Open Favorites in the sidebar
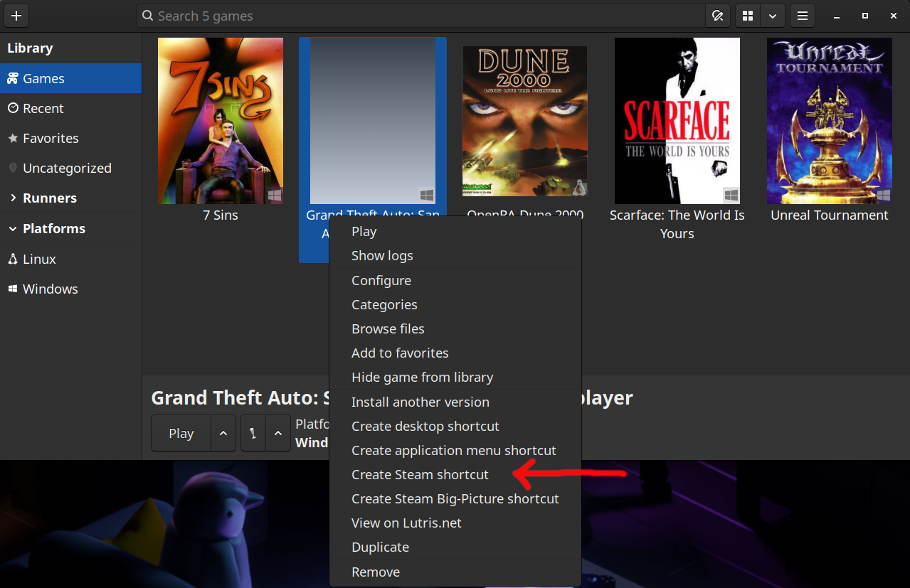Image resolution: width=910 pixels, height=588 pixels. click(x=70, y=138)
